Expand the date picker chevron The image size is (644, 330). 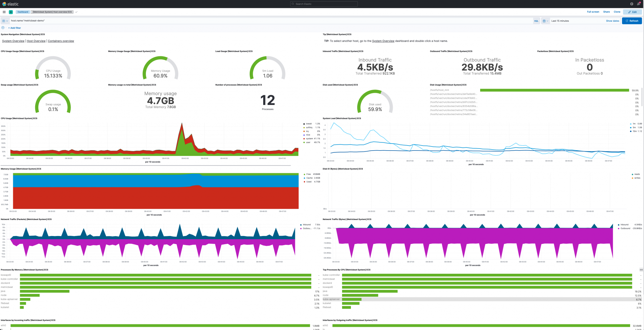[x=547, y=21]
